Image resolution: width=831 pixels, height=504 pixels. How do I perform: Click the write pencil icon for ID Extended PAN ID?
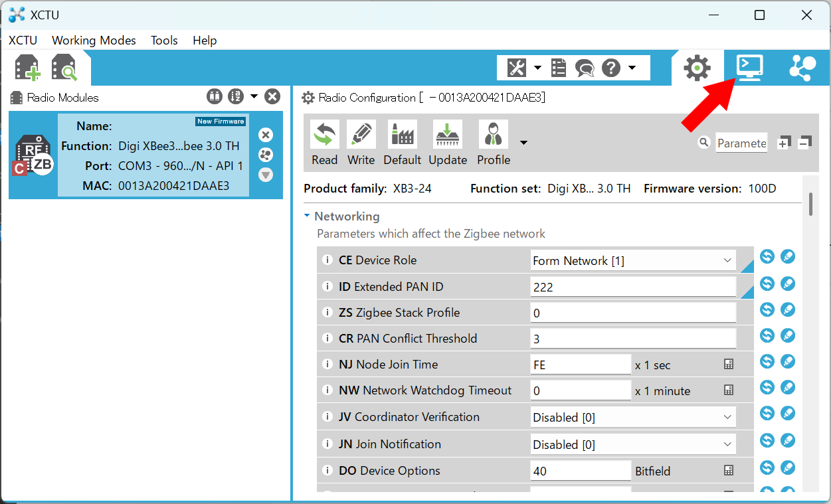[788, 284]
